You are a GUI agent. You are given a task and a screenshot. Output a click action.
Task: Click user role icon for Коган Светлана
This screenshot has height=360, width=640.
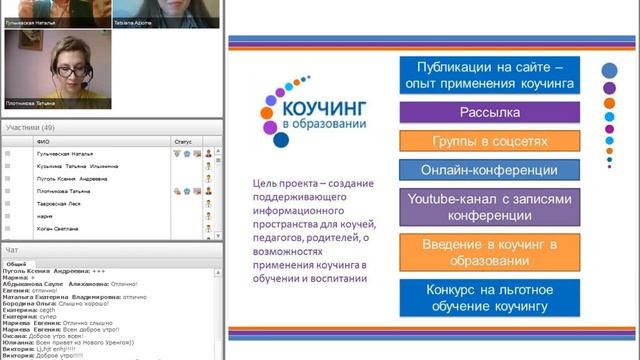pyautogui.click(x=209, y=229)
